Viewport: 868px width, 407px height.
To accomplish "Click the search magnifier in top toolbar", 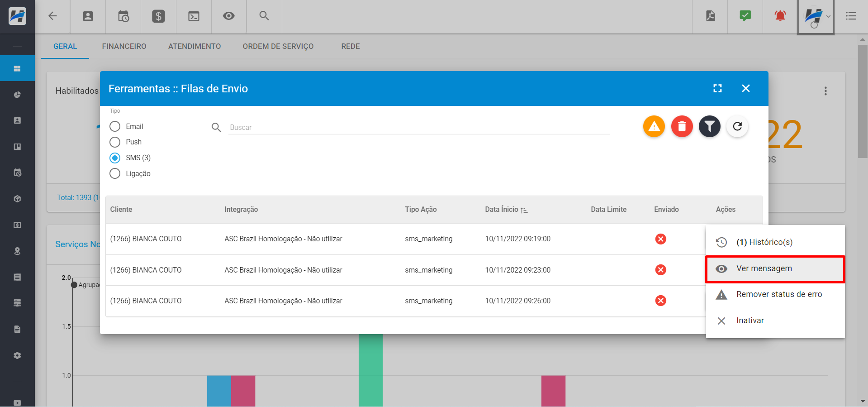I will (264, 16).
